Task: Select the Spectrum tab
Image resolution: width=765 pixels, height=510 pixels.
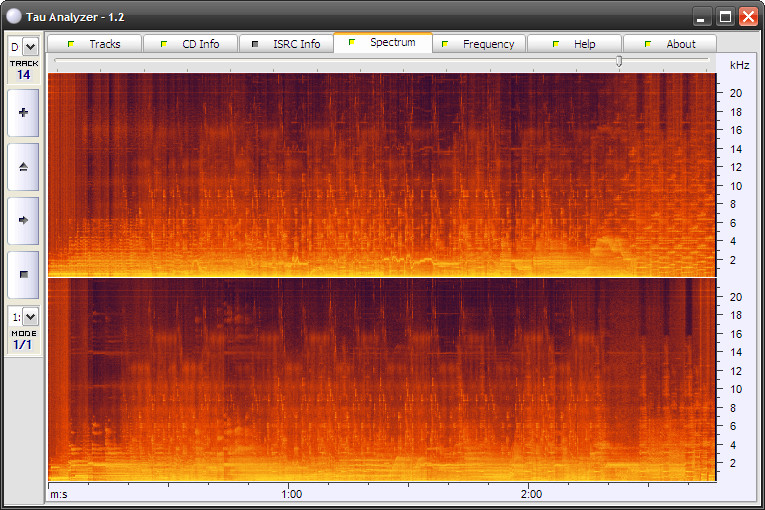Action: point(382,43)
